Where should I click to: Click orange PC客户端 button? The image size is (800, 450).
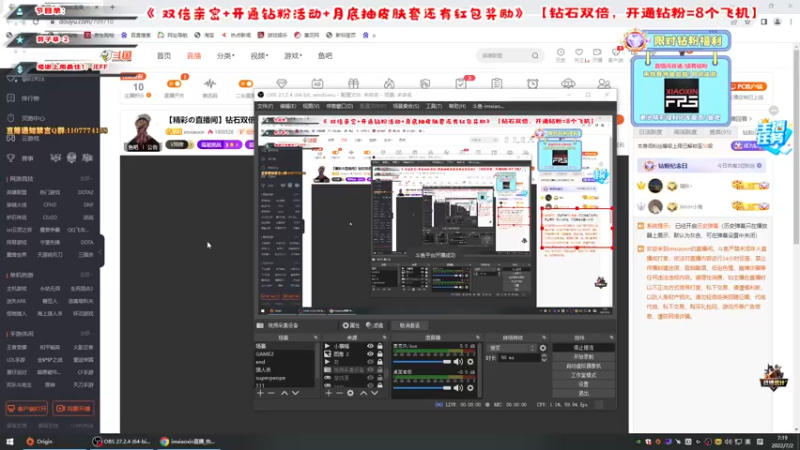[748, 87]
